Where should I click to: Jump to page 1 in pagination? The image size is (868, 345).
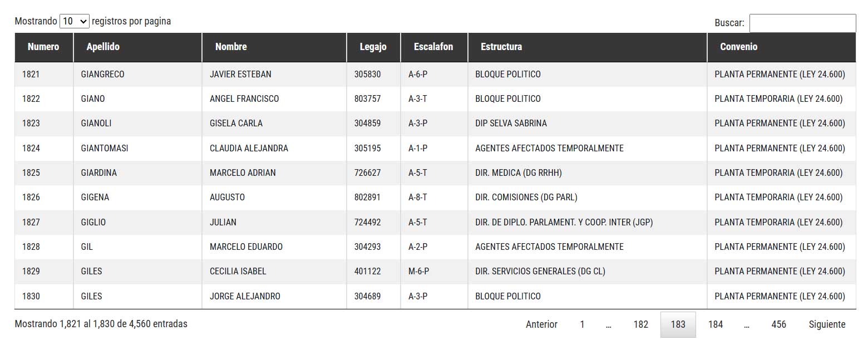pyautogui.click(x=582, y=324)
